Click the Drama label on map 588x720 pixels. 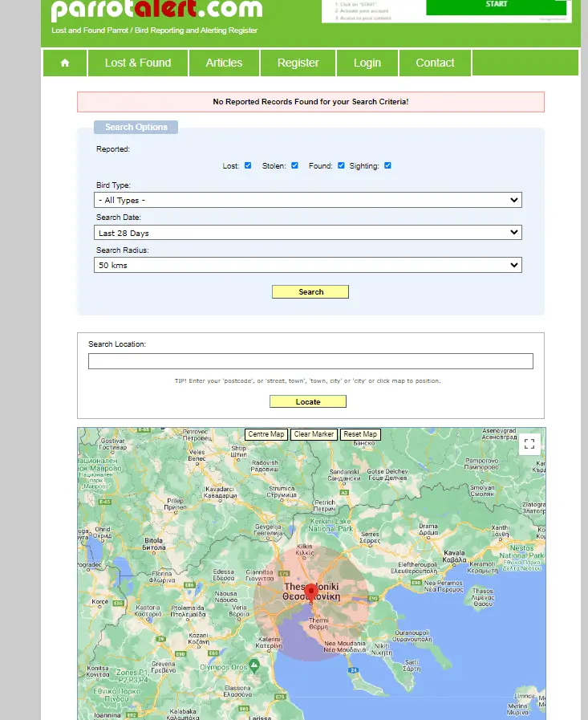point(428,530)
